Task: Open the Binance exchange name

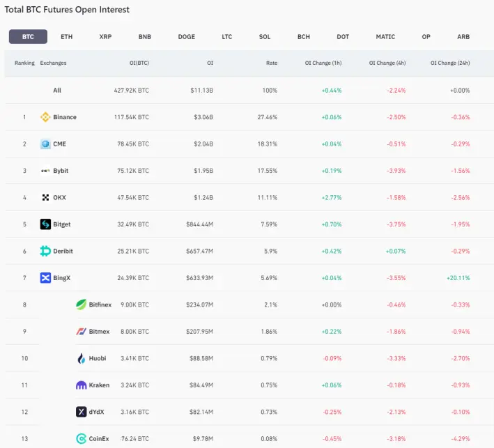Action: pos(65,117)
